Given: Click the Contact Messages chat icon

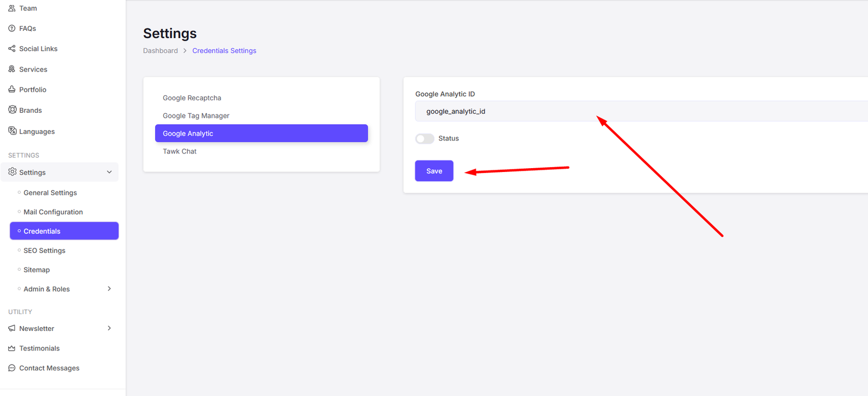Looking at the screenshot, I should coord(12,368).
